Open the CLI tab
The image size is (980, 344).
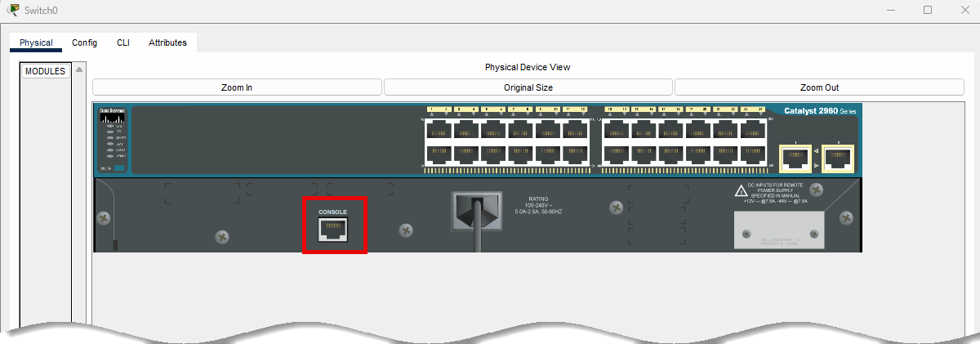pos(123,42)
